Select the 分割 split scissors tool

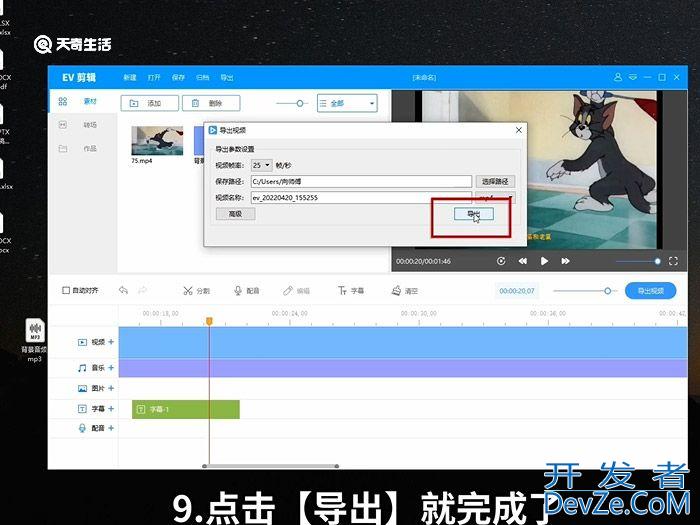pyautogui.click(x=196, y=291)
